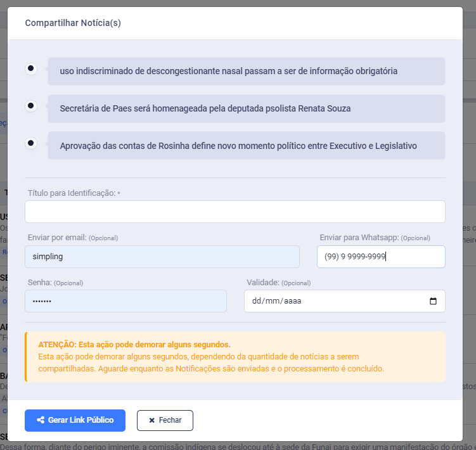Close the dialog with Fechar button
Viewport: 476px width, 450px height.
tap(165, 420)
